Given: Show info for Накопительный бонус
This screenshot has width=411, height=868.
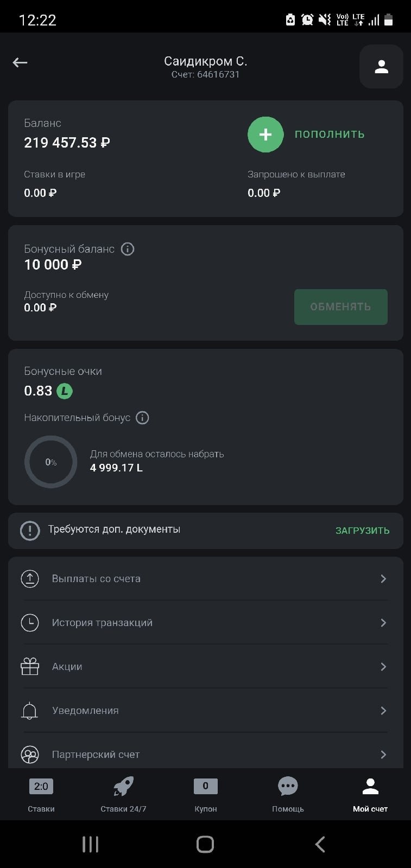Looking at the screenshot, I should coord(142,418).
